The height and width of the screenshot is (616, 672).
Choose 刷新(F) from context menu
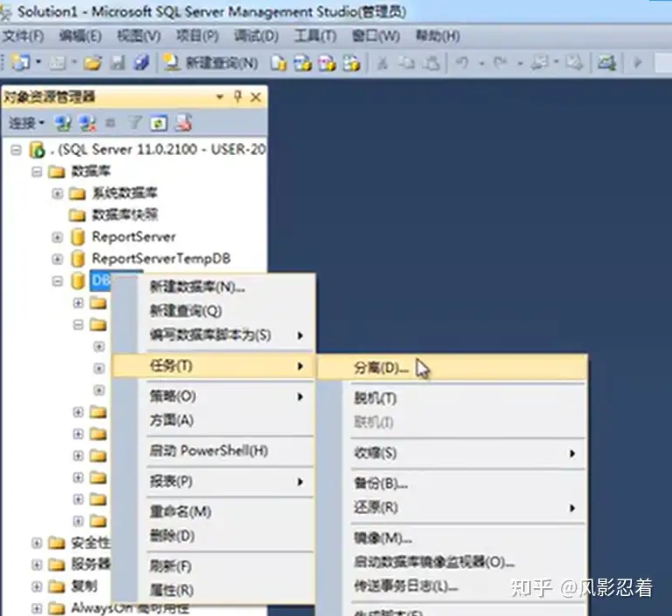coord(214,566)
